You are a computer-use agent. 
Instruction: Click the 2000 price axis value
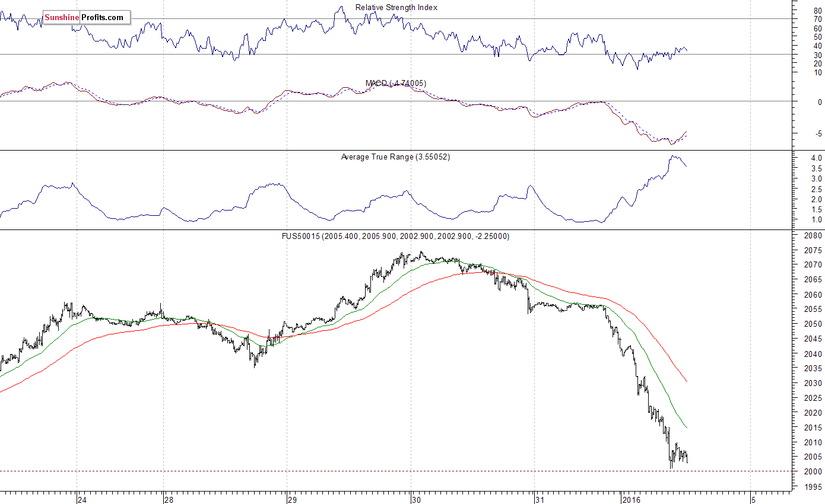coord(813,472)
